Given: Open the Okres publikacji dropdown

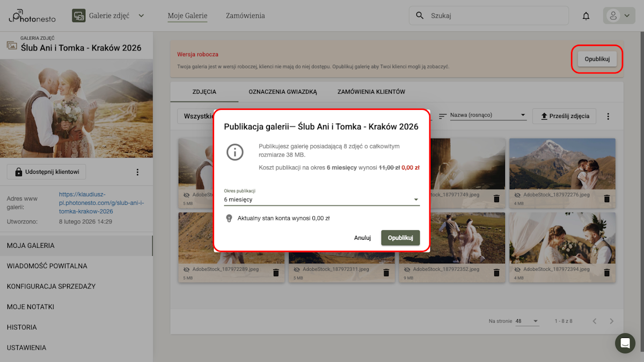Looking at the screenshot, I should point(321,199).
